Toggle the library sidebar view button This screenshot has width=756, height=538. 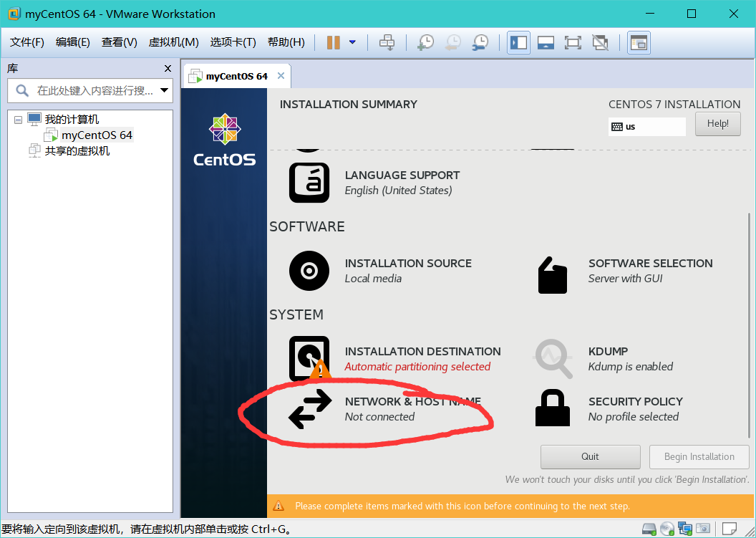pos(519,43)
